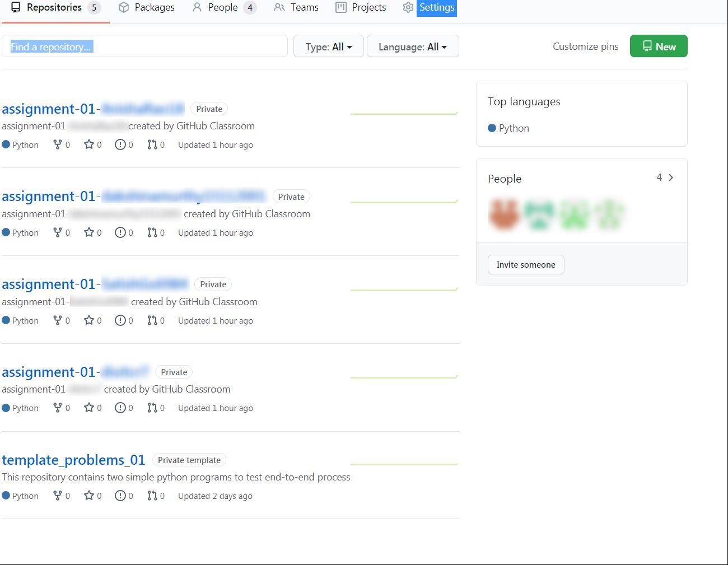Click the star icon of the fourth repository
Viewport: 728px width, 565px height.
(89, 408)
